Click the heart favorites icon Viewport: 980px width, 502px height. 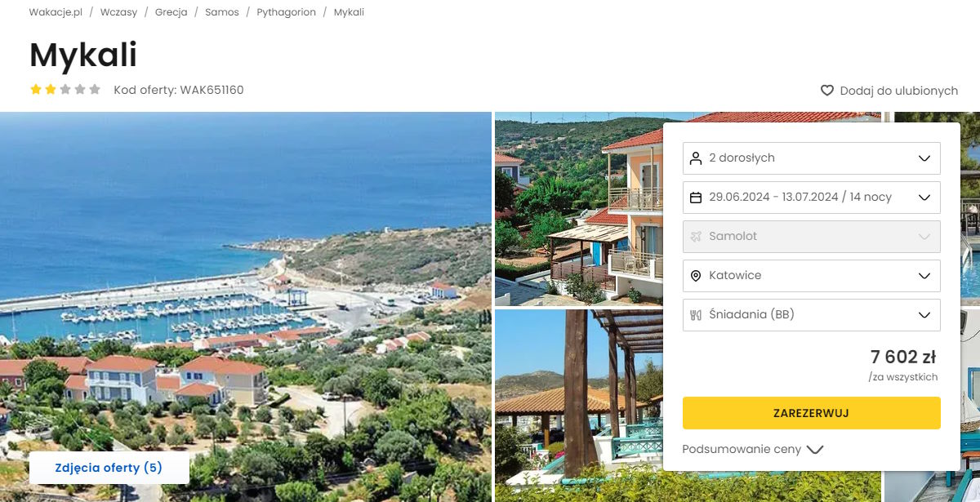(827, 91)
